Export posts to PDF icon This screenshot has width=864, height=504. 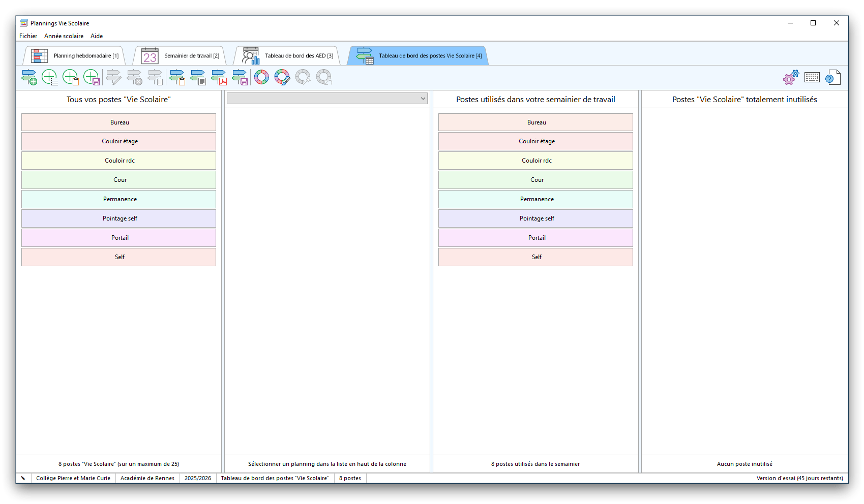point(219,77)
